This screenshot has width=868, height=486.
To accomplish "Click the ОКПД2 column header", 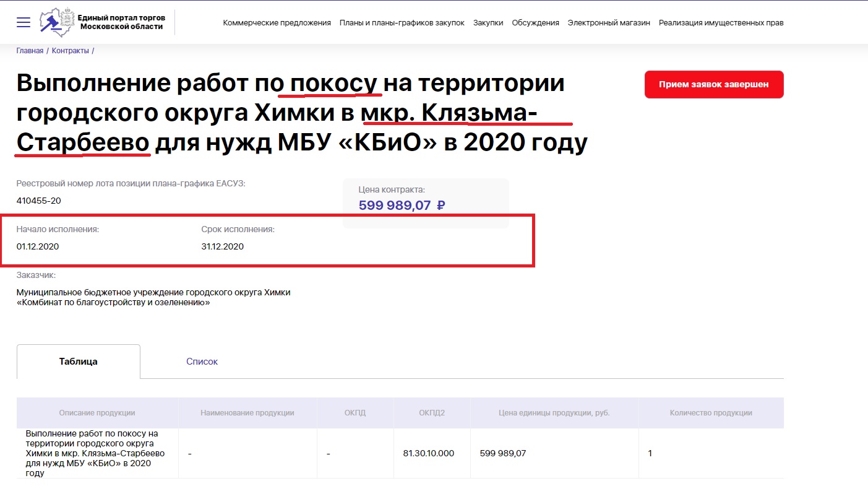I will (432, 413).
